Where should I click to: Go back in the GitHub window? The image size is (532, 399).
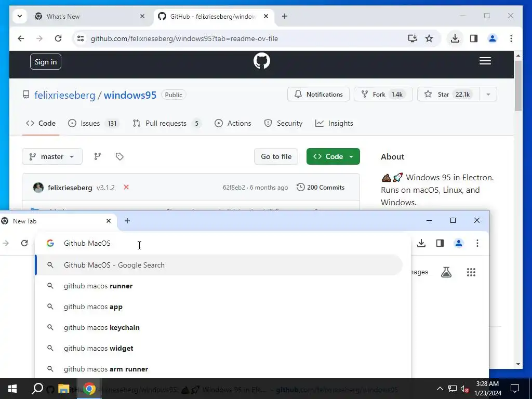(x=21, y=38)
